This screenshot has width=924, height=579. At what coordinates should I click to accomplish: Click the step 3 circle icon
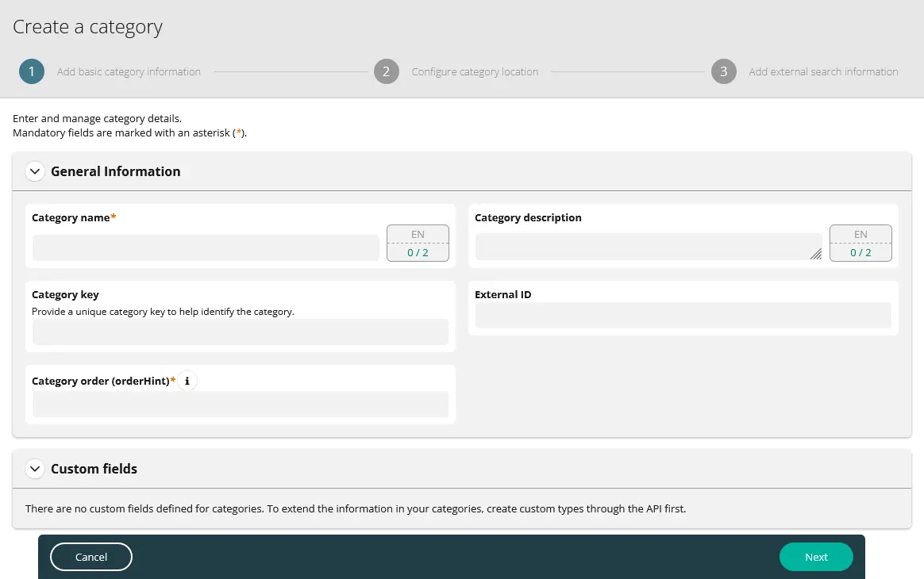pos(723,71)
